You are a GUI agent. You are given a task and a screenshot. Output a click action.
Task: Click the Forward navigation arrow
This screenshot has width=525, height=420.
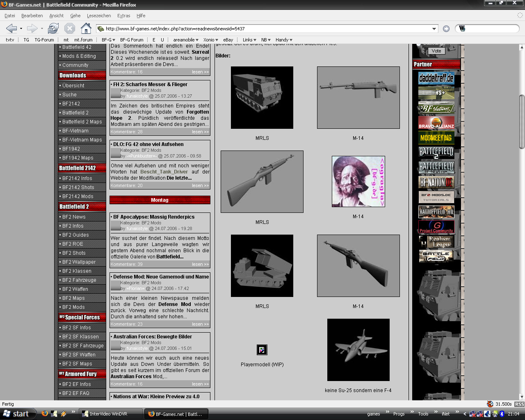[32, 28]
